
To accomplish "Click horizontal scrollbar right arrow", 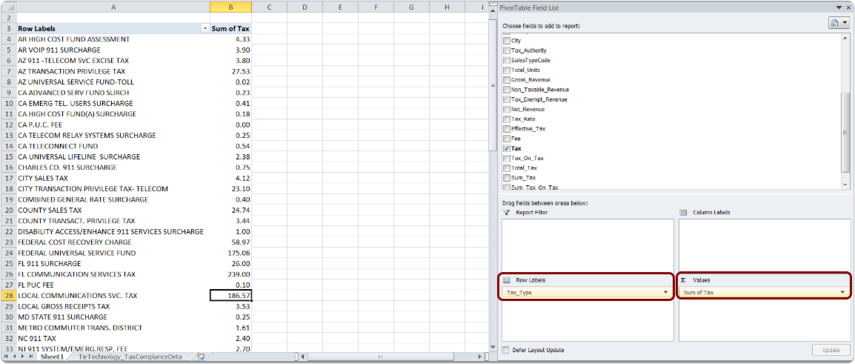I will click(x=479, y=356).
